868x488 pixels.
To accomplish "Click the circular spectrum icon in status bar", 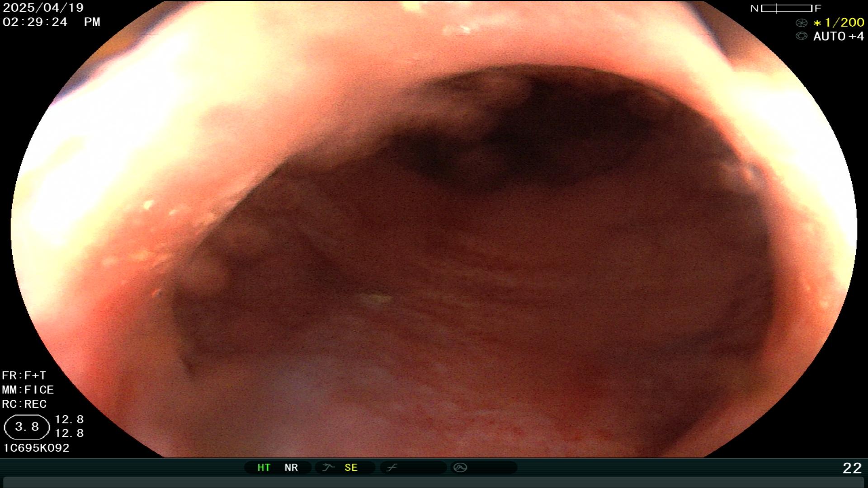I will (460, 467).
